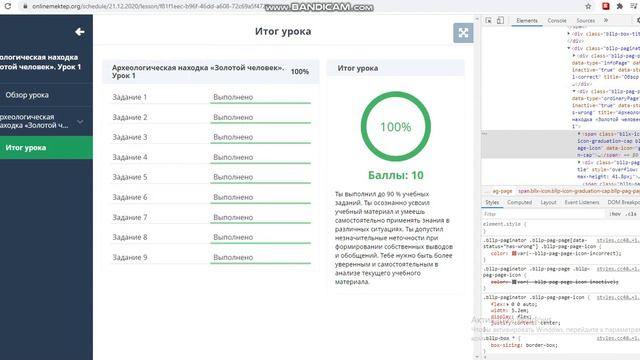Click the Filter field in Styles pane
The height and width of the screenshot is (360, 640).
click(543, 214)
